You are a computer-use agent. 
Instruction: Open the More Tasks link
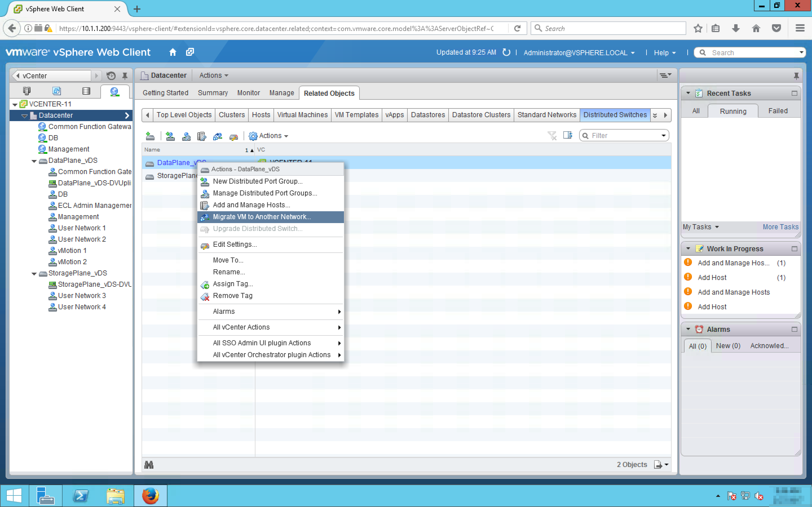click(x=780, y=227)
